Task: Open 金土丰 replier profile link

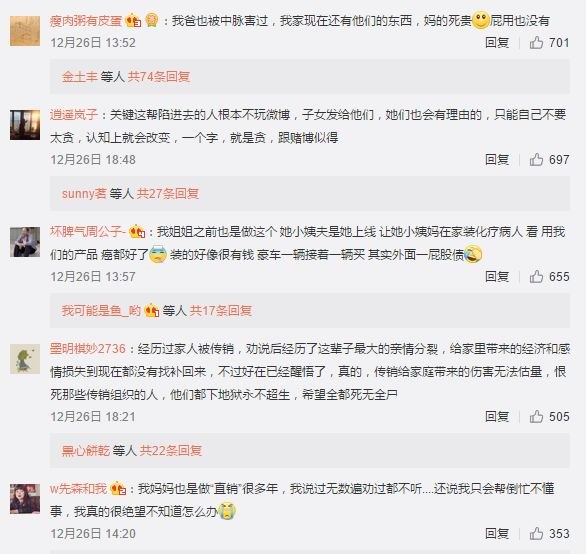Action: [x=80, y=77]
